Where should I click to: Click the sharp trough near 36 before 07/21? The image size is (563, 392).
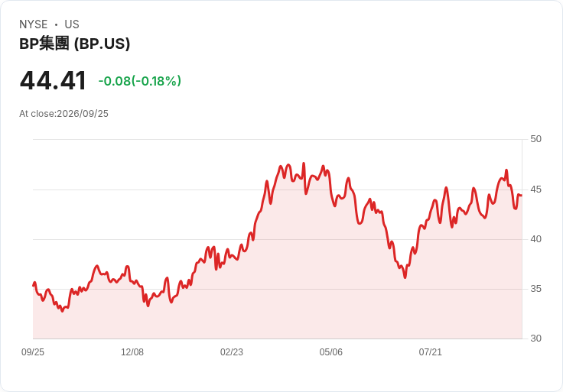405,277
